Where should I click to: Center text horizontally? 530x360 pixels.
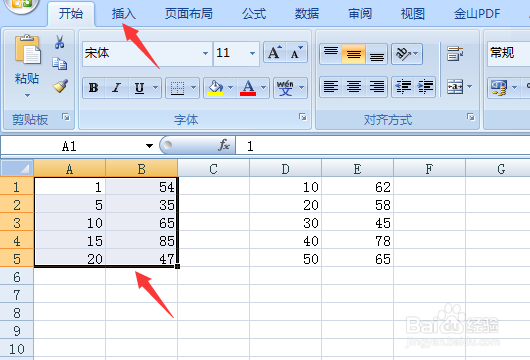[354, 87]
